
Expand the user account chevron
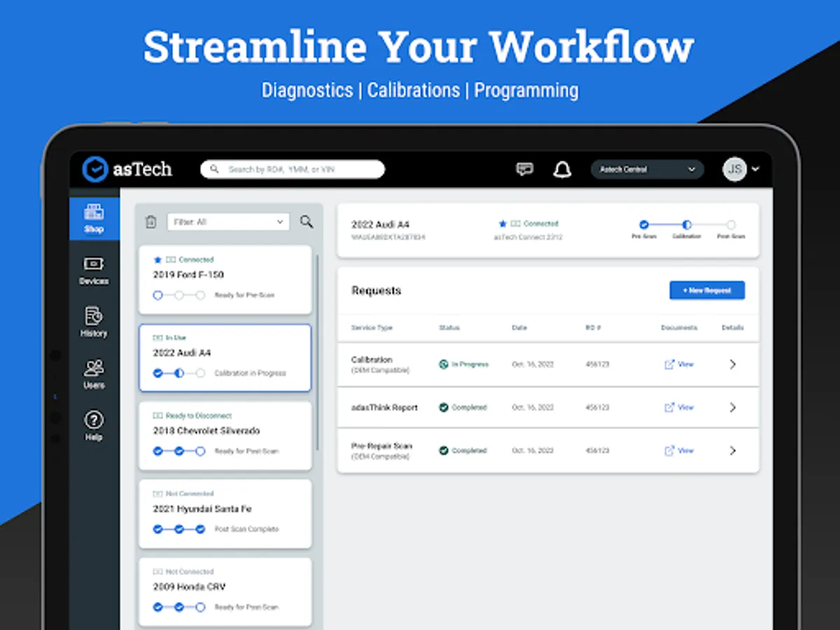coord(756,169)
